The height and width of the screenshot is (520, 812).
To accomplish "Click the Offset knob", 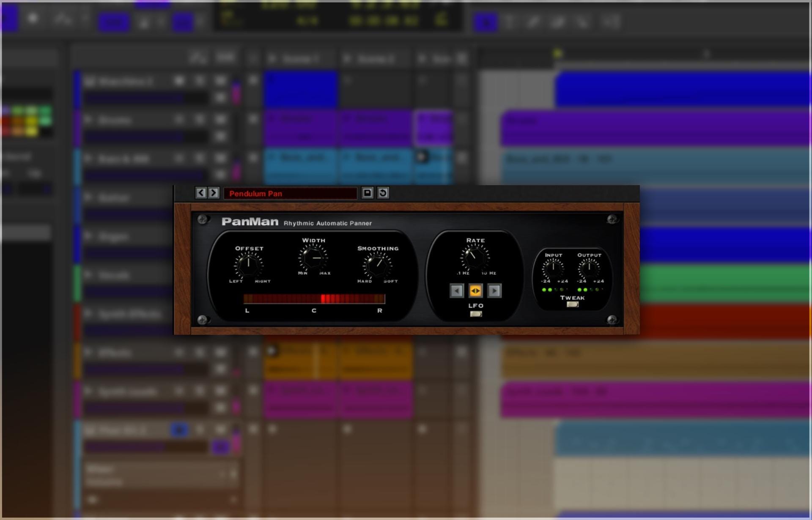I will pyautogui.click(x=249, y=265).
